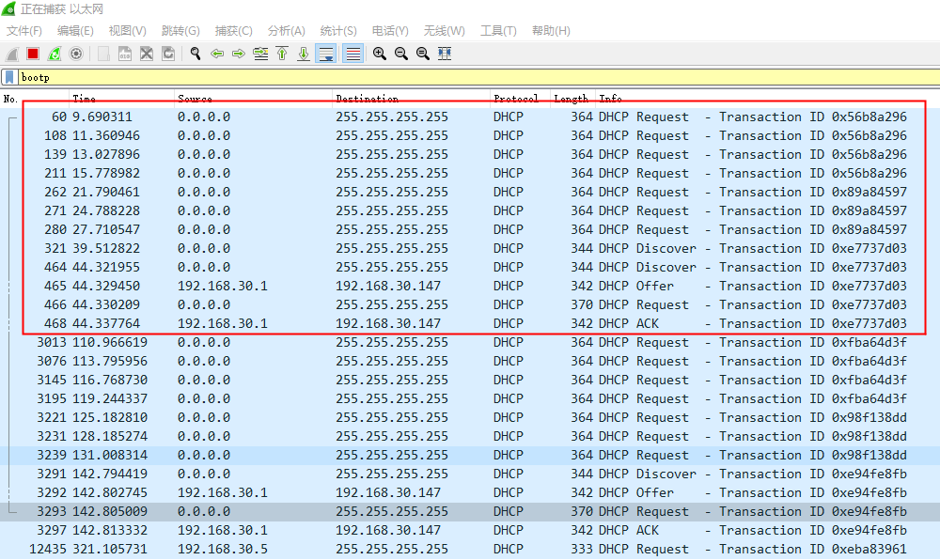
Task: Open the 分析(A) menu
Action: pos(286,31)
